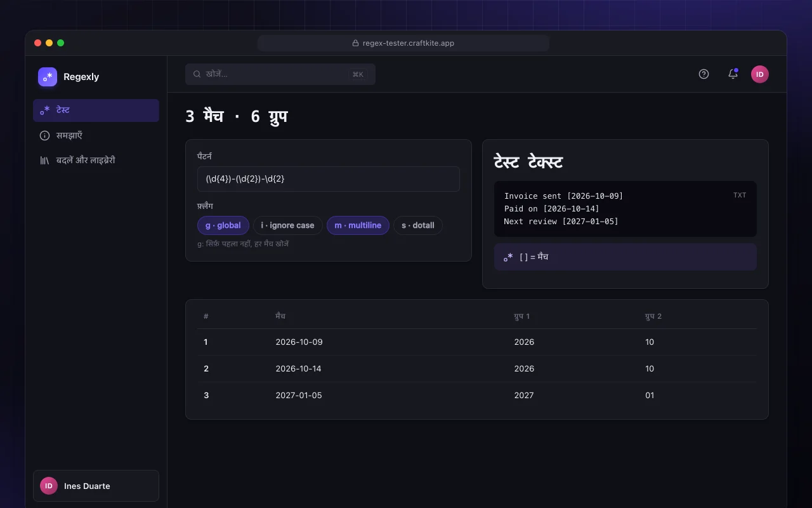The width and height of the screenshot is (812, 508).
Task: Click the मैच column header
Action: pyautogui.click(x=280, y=316)
